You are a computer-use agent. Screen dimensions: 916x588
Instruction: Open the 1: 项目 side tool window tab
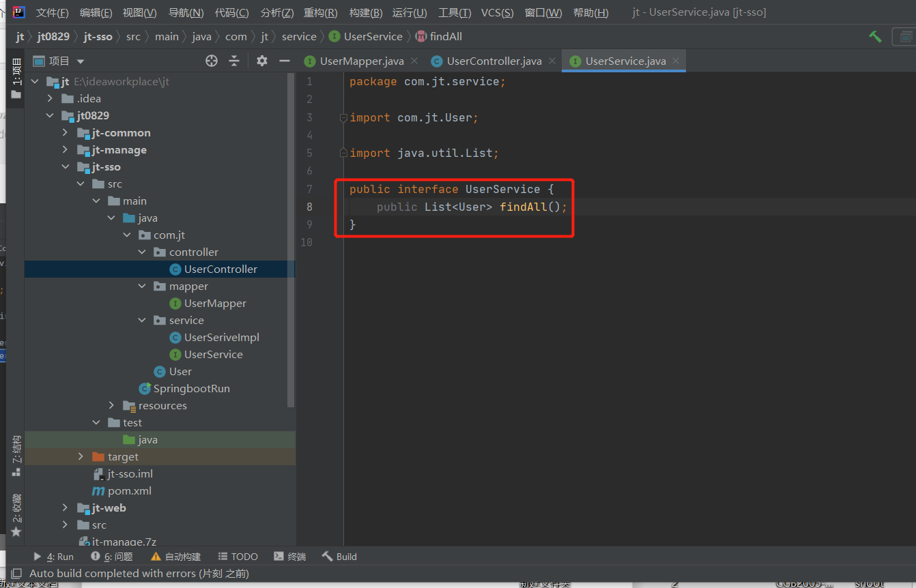click(16, 77)
